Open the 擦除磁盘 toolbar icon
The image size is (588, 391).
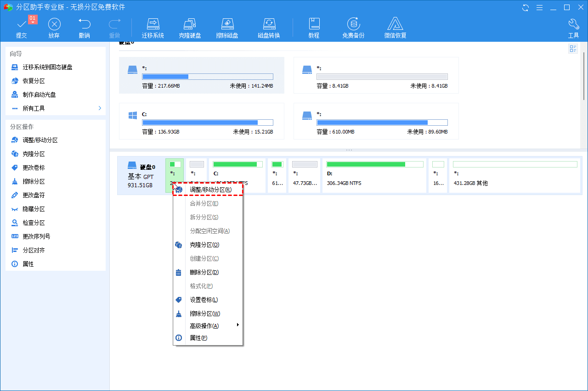click(x=227, y=28)
